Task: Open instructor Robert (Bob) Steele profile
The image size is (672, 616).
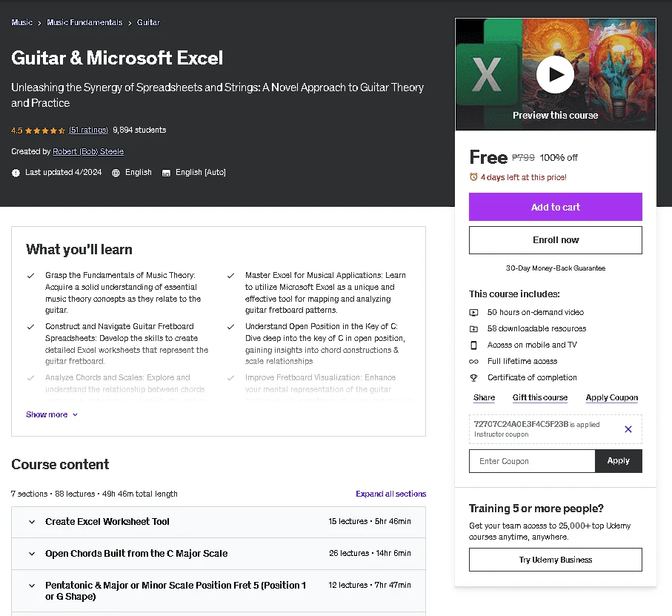Action: [x=88, y=151]
